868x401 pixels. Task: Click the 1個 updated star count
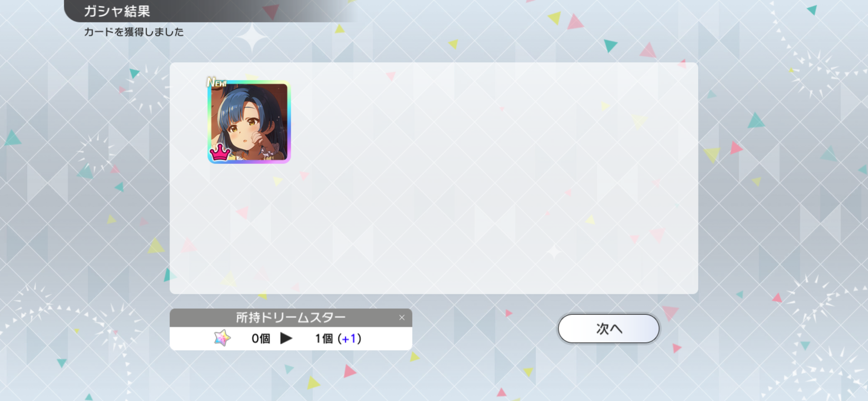pyautogui.click(x=324, y=338)
